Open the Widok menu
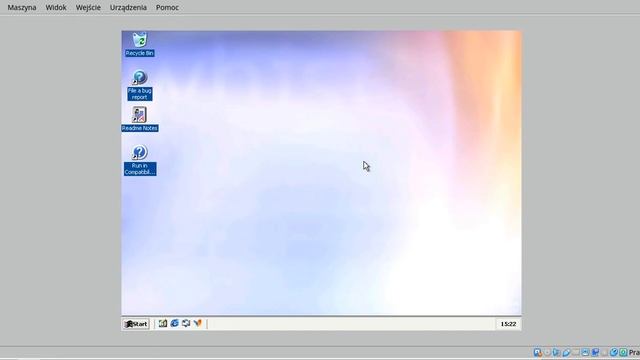Screen dimensions: 640x360 tap(56, 7)
